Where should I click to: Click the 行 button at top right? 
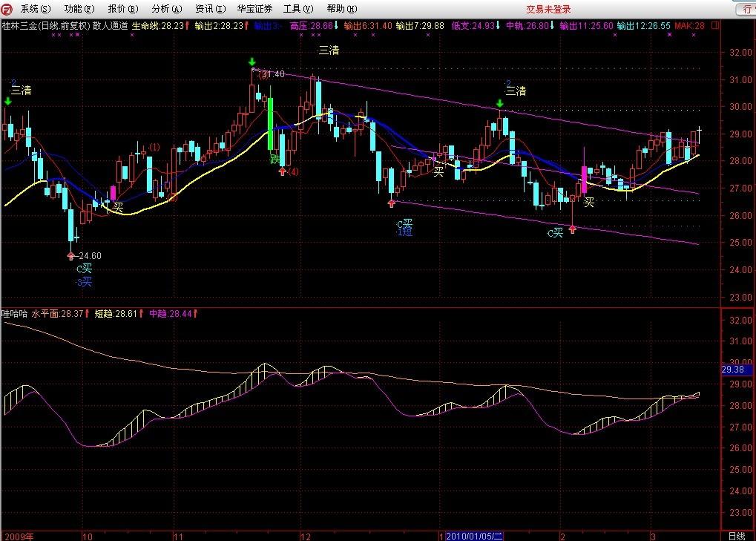click(745, 10)
